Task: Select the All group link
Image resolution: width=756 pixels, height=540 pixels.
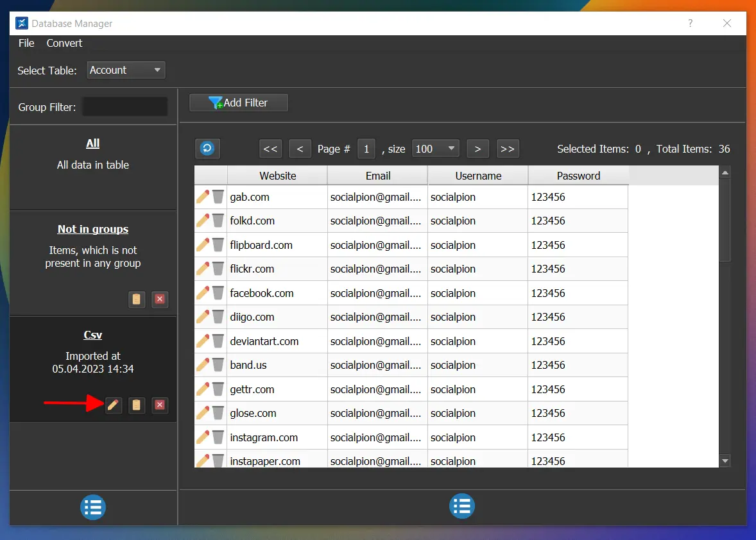Action: tap(92, 144)
